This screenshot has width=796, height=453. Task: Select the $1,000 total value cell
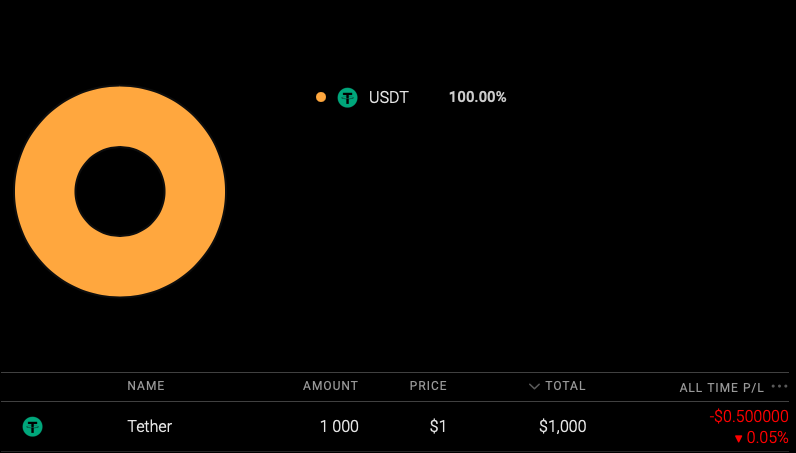coord(562,427)
